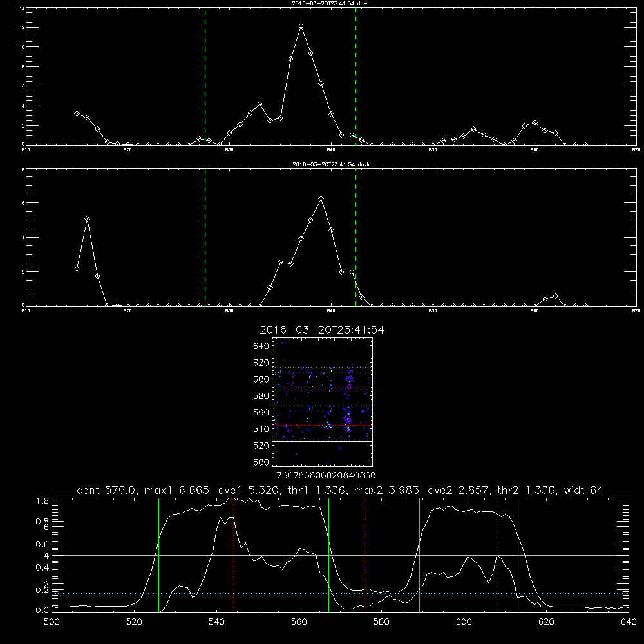This screenshot has height=644, width=644.
Task: Select the 'max1 6.665' statistic text
Action: pyautogui.click(x=176, y=490)
